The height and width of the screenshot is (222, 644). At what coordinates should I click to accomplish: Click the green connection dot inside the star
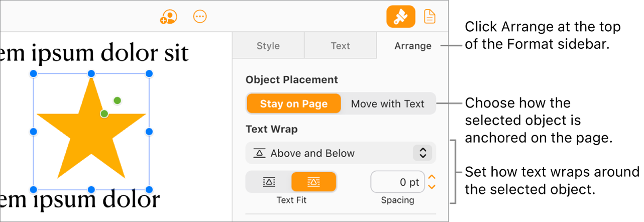[x=104, y=114]
